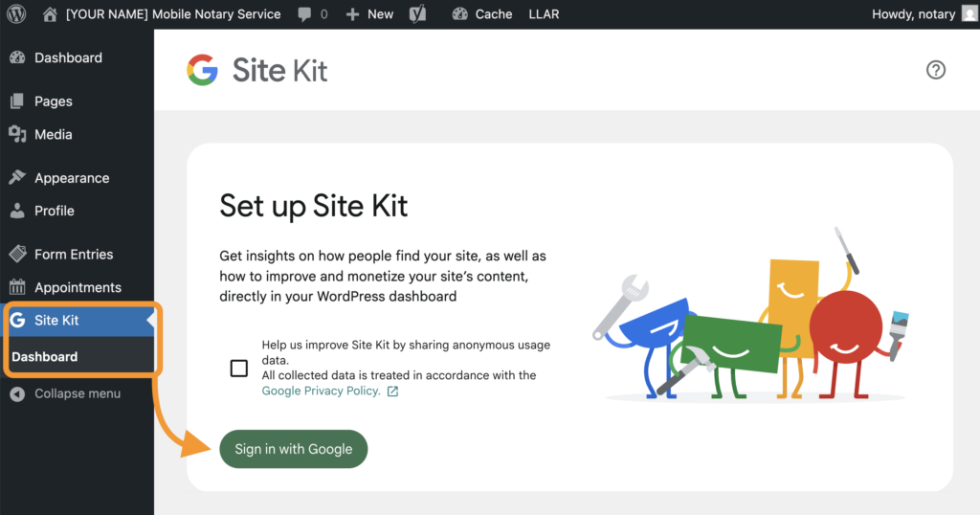Click the Profile person icon

[x=17, y=211]
